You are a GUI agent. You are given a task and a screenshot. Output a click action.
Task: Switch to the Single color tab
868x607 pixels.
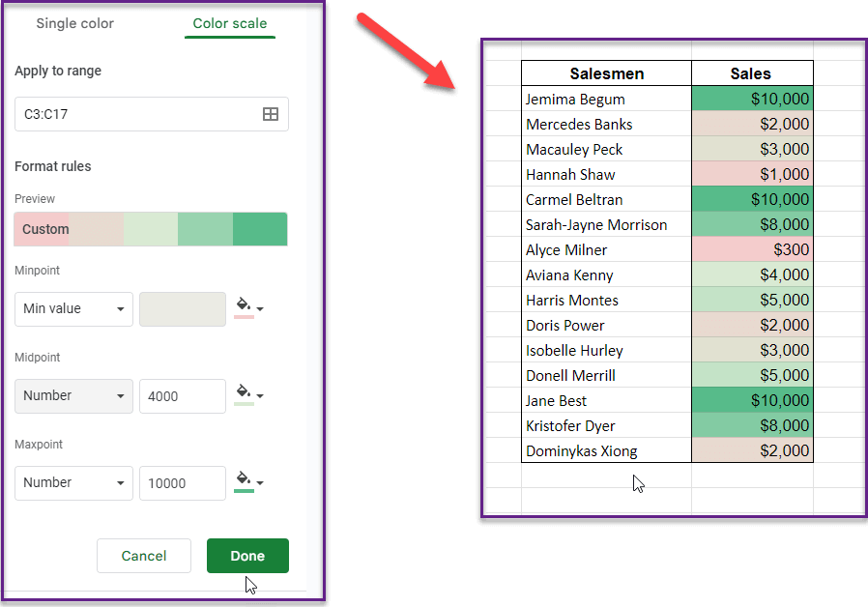[74, 23]
